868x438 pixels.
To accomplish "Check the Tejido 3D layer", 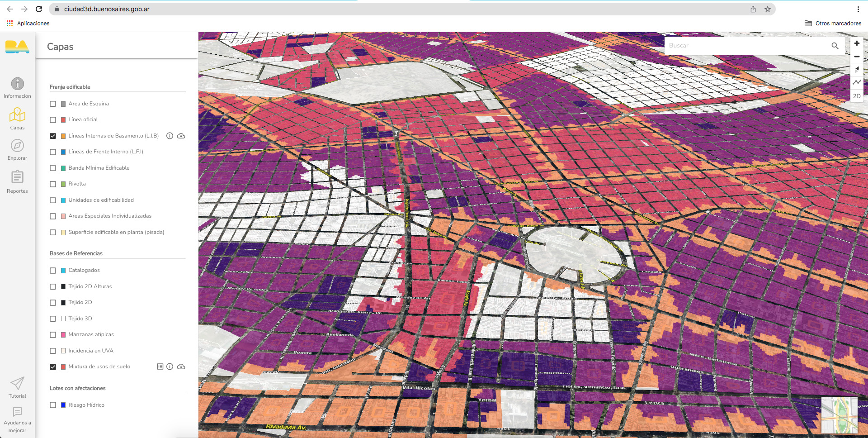I will pos(53,319).
